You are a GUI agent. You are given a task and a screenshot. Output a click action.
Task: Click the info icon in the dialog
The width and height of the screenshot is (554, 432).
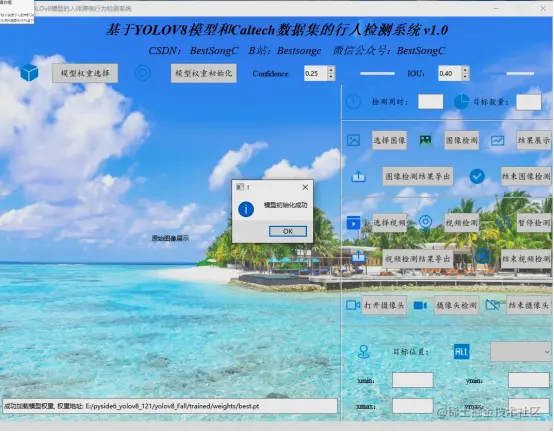246,209
